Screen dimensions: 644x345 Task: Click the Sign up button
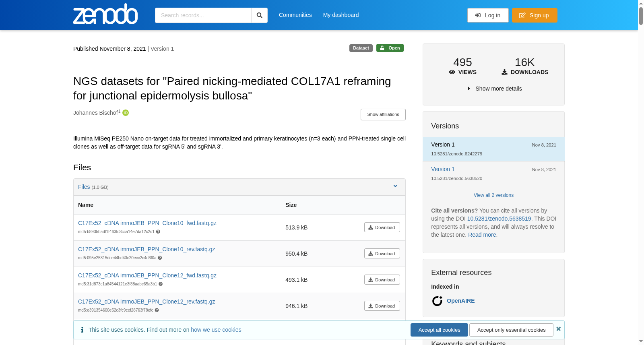point(535,15)
